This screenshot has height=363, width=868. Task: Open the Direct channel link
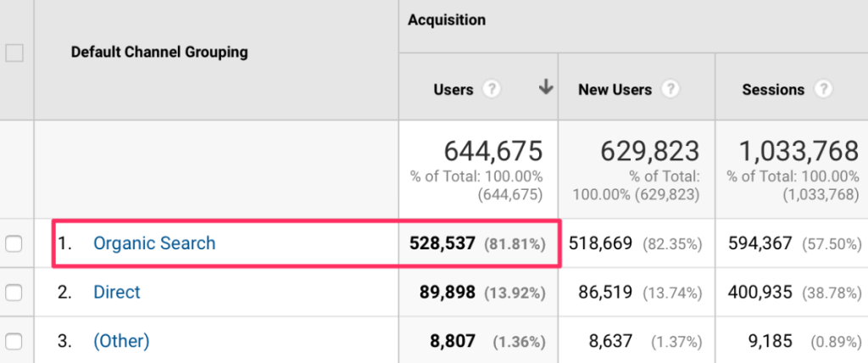point(117,292)
